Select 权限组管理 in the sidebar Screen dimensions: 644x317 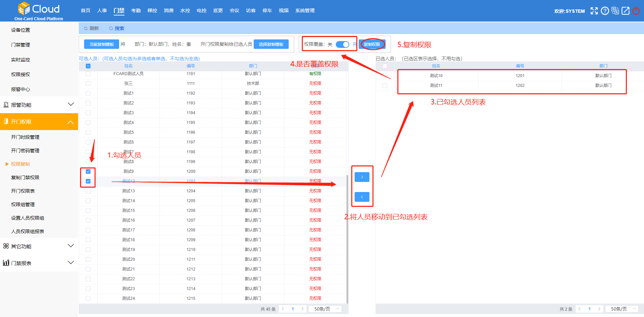[x=23, y=204]
